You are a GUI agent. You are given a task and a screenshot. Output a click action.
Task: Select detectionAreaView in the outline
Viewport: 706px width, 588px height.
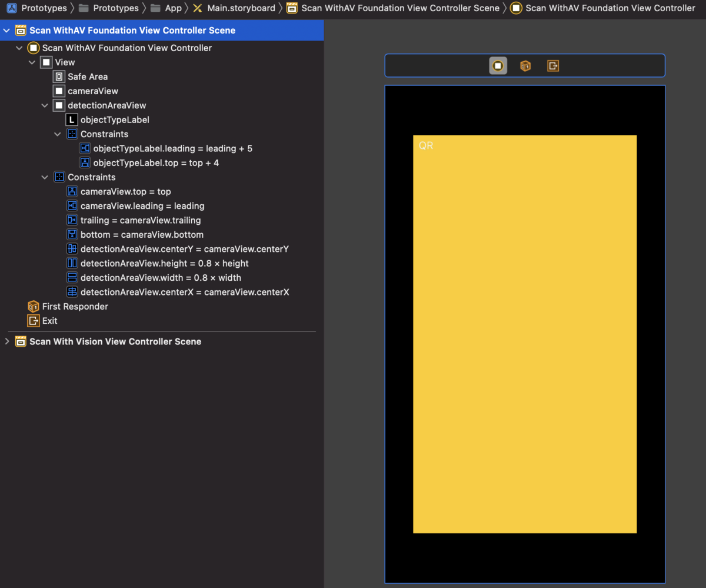pyautogui.click(x=162, y=105)
